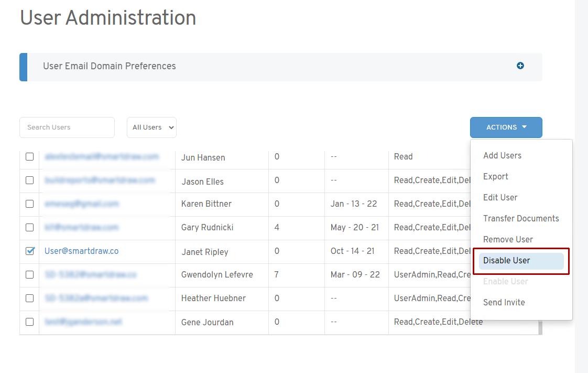Select the Gene Jourdan row checkbox
This screenshot has height=373, width=588.
[30, 322]
